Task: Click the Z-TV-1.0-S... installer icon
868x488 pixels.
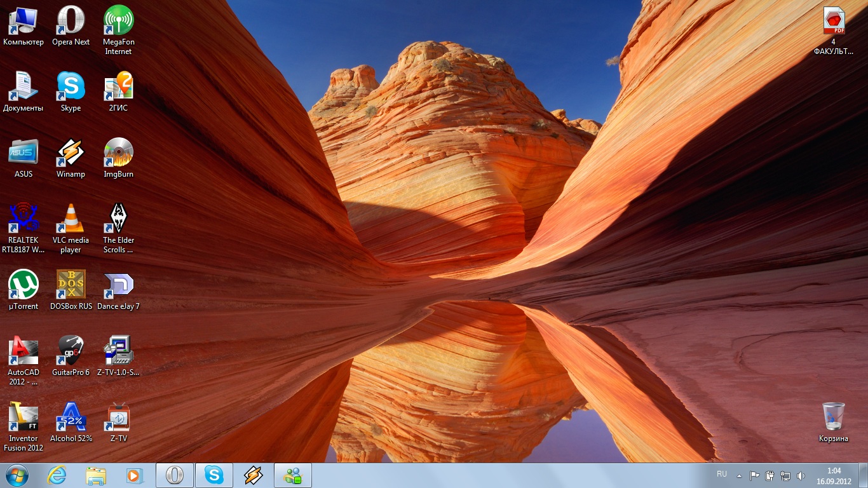Action: point(119,356)
